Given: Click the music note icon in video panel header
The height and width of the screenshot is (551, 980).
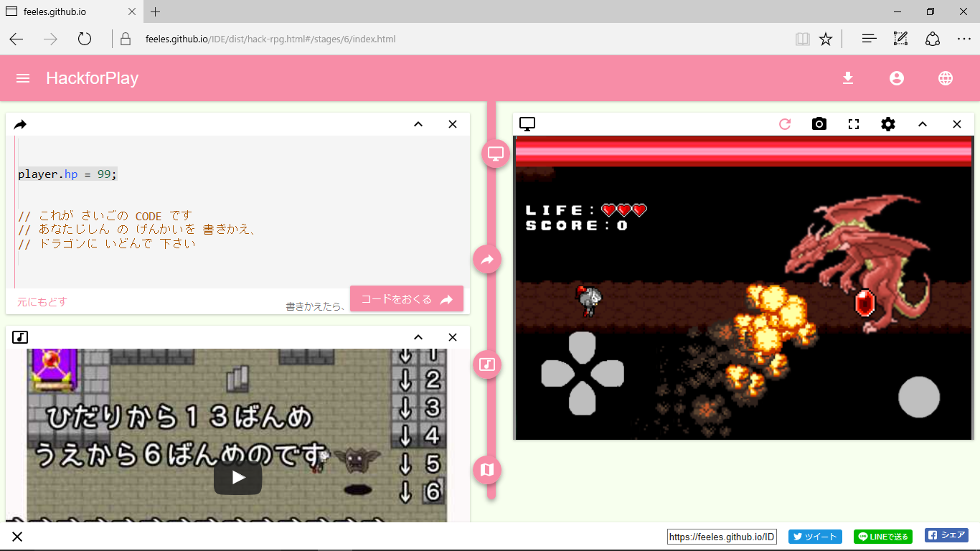Looking at the screenshot, I should click(20, 337).
